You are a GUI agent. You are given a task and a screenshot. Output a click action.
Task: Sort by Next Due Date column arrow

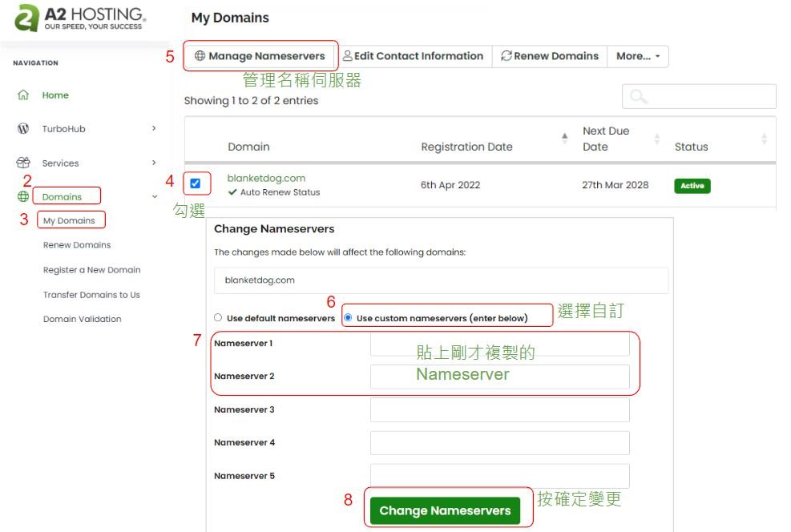(x=657, y=139)
